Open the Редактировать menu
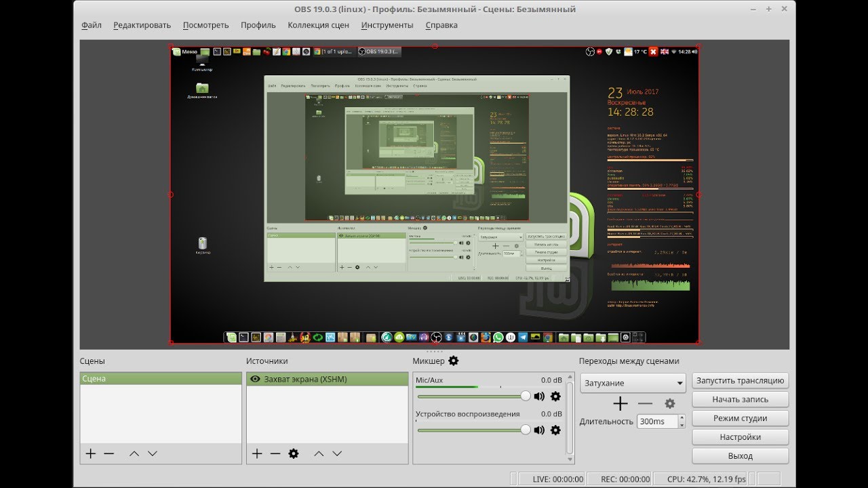 click(x=142, y=25)
